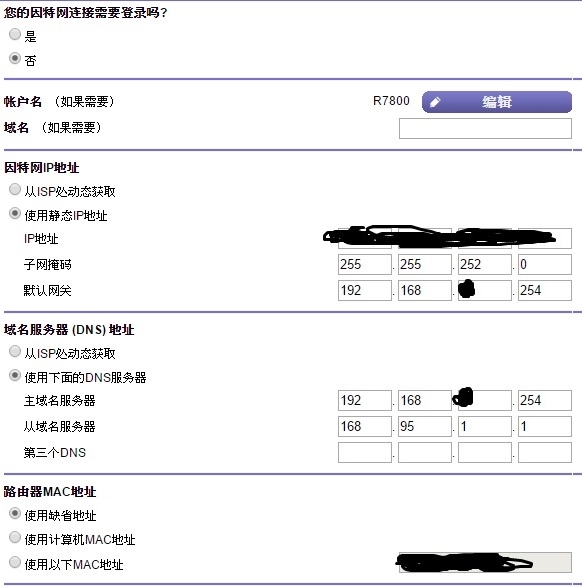Click the 域名服务器 (DNS) 地址 heading
Image resolution: width=582 pixels, height=587 pixels.
tap(69, 330)
